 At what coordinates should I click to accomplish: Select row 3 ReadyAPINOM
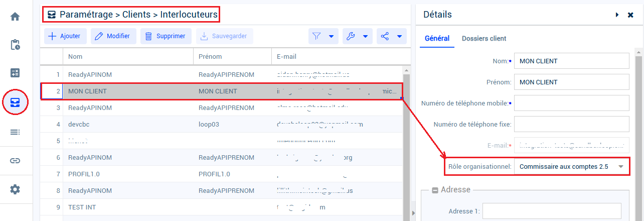click(x=222, y=107)
